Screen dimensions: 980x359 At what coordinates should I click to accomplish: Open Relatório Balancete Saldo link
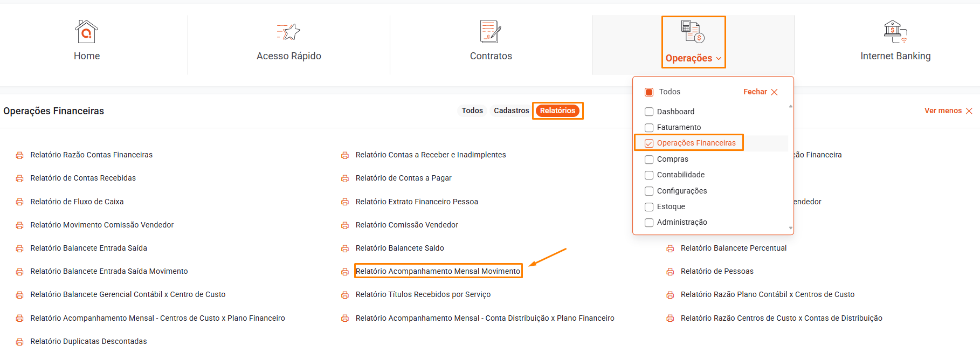coord(399,248)
